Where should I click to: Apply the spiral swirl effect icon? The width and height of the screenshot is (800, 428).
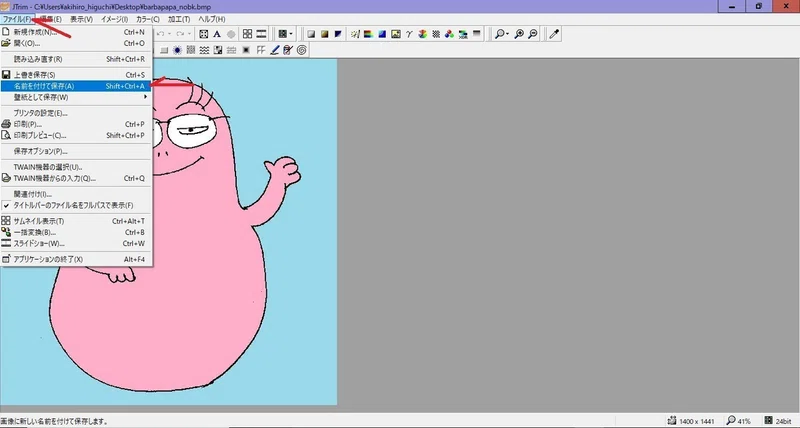pos(302,50)
